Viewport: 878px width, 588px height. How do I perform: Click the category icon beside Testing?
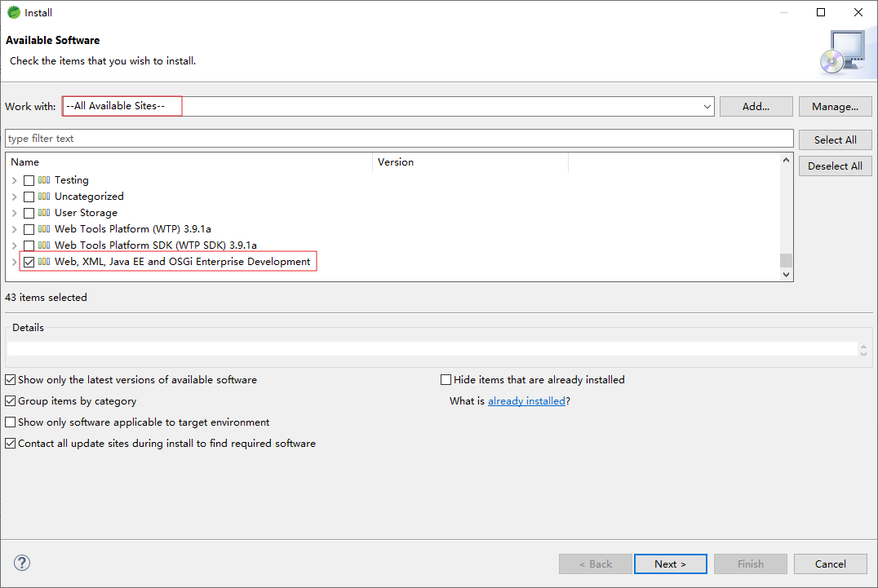(45, 180)
